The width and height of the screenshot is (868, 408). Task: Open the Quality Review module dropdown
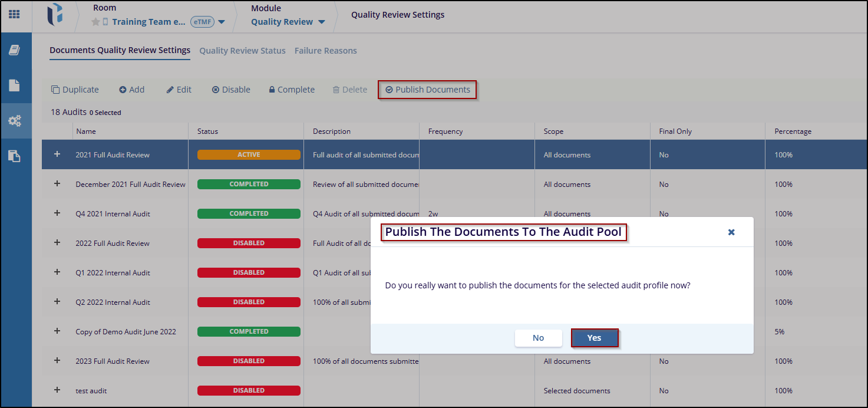(322, 22)
